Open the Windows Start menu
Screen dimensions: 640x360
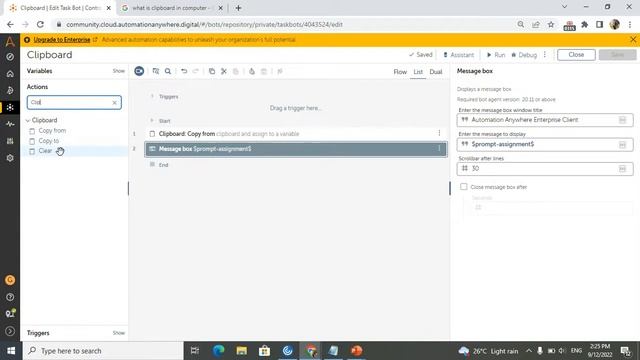click(11, 351)
